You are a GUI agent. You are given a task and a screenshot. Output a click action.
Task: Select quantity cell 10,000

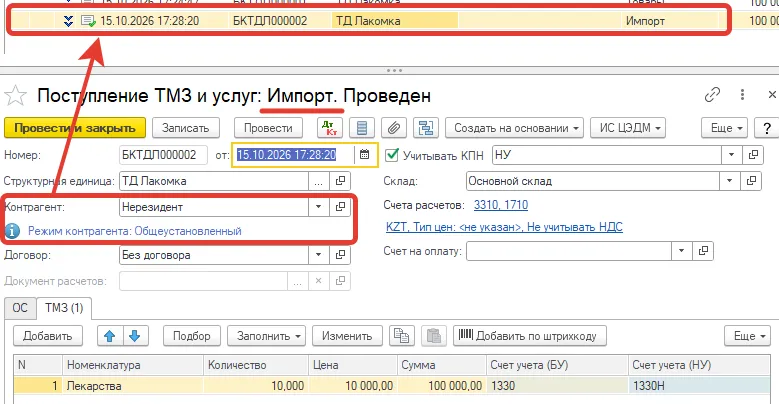pos(256,386)
